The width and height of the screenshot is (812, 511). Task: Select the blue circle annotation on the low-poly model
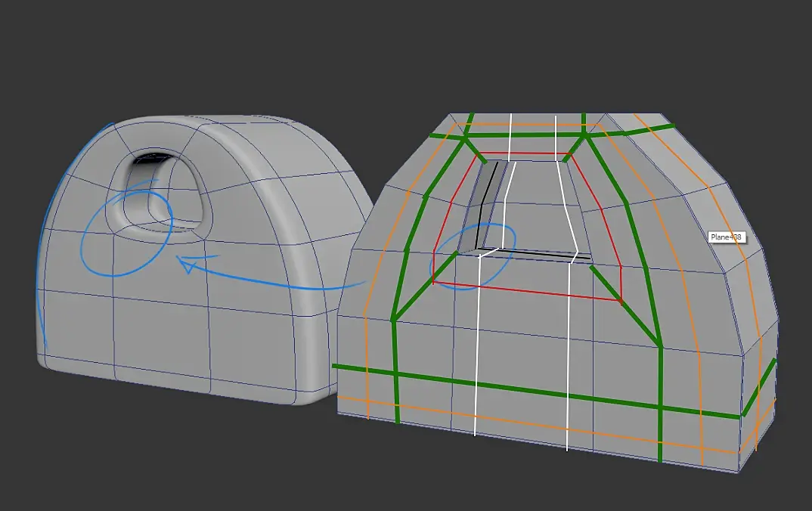(473, 257)
